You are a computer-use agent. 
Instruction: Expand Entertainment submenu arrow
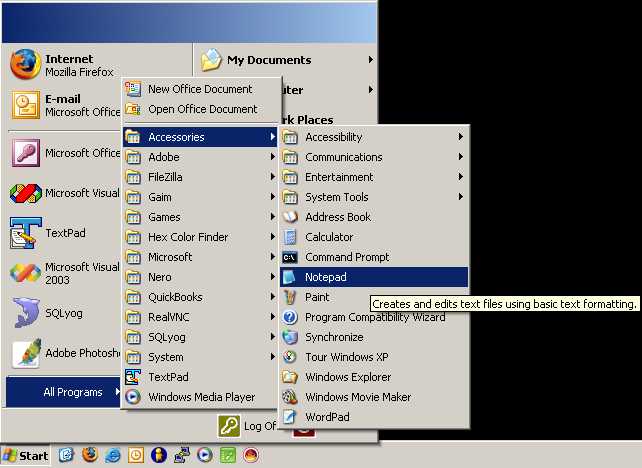click(x=461, y=177)
